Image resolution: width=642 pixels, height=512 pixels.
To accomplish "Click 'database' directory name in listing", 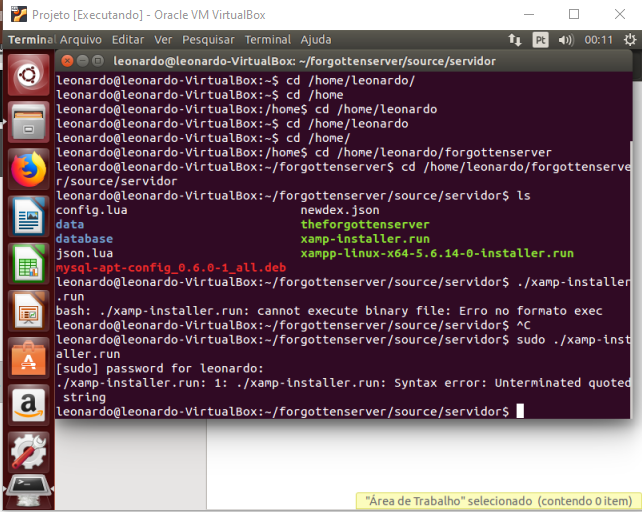I will (x=84, y=239).
